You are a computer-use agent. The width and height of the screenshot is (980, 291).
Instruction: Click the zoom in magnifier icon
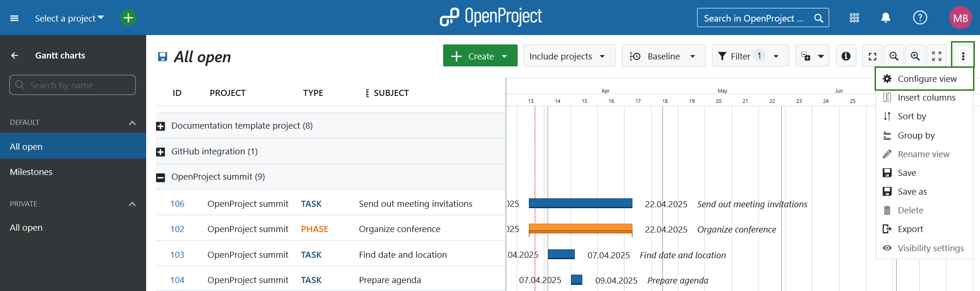point(915,56)
